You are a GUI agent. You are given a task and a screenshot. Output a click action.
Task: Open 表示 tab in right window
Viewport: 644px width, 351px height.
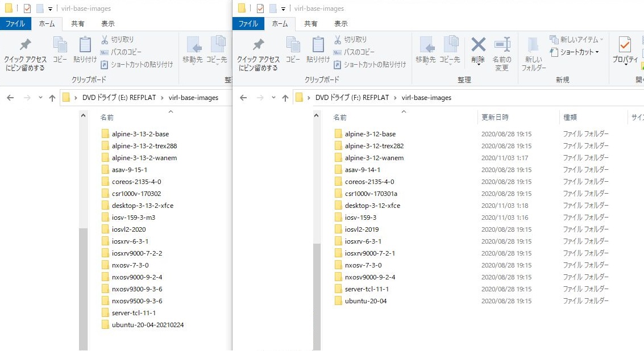pyautogui.click(x=341, y=24)
